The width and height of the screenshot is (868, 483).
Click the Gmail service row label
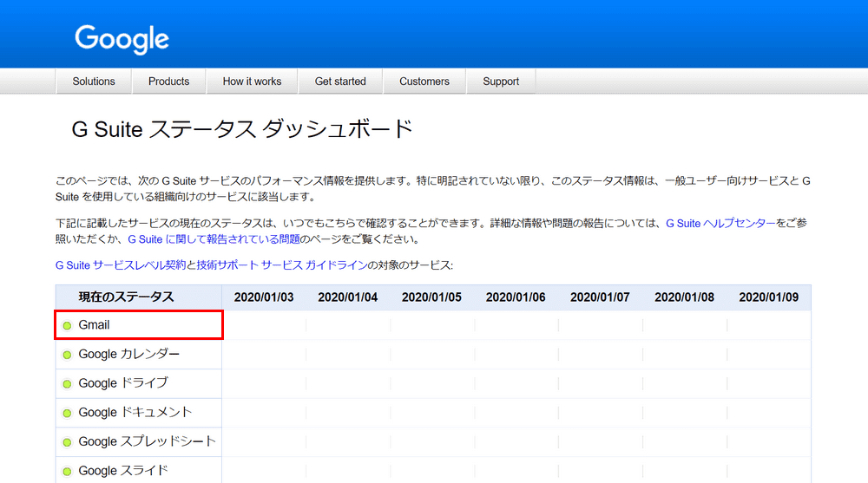tap(94, 325)
